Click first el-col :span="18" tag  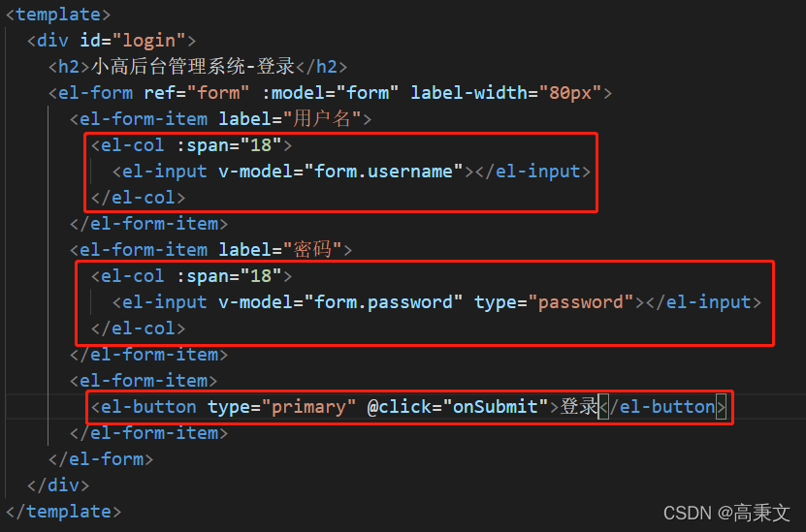[x=192, y=145]
